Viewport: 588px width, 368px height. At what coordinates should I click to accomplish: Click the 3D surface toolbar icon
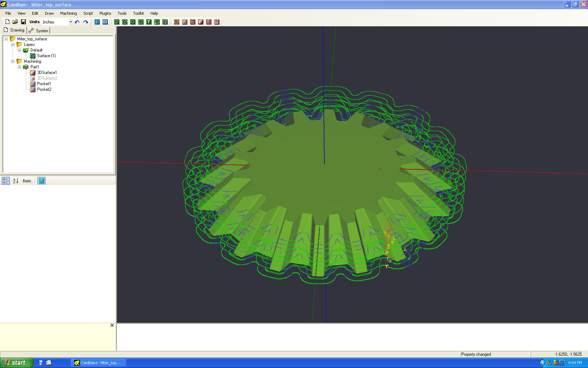point(165,22)
